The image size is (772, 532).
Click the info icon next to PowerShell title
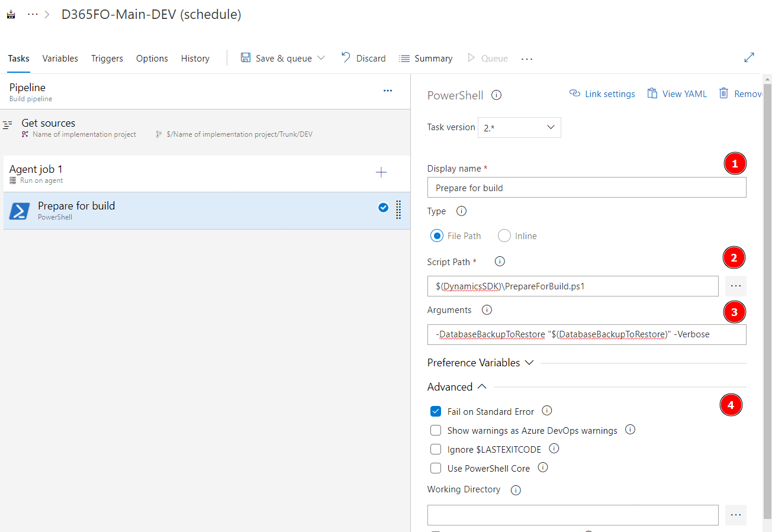497,95
